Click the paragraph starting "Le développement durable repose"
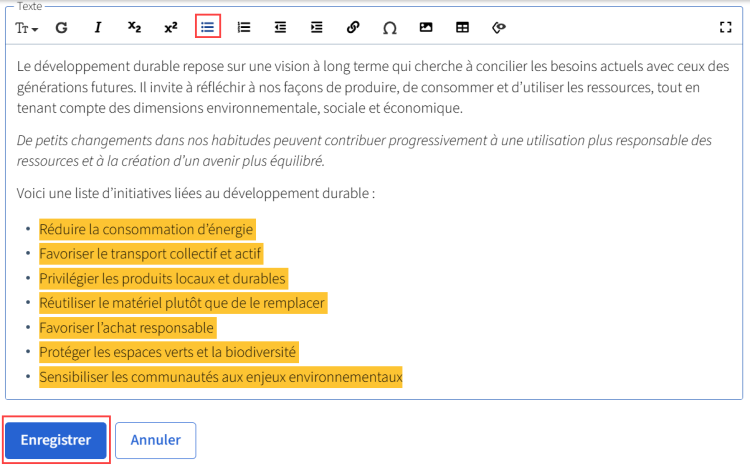 click(x=373, y=87)
